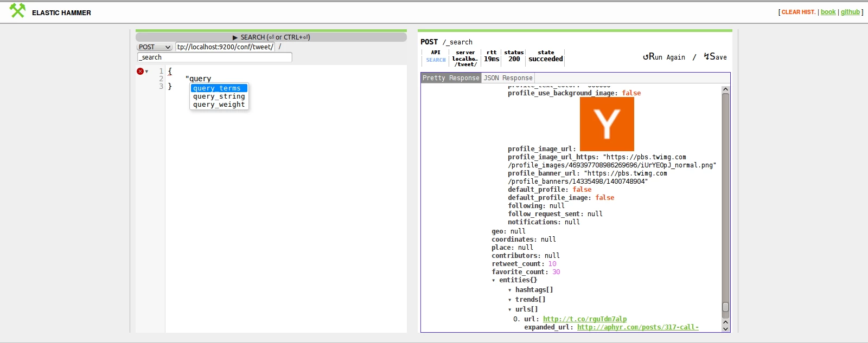Click scrollbar up arrow in response panel
868x343 pixels.
point(726,89)
